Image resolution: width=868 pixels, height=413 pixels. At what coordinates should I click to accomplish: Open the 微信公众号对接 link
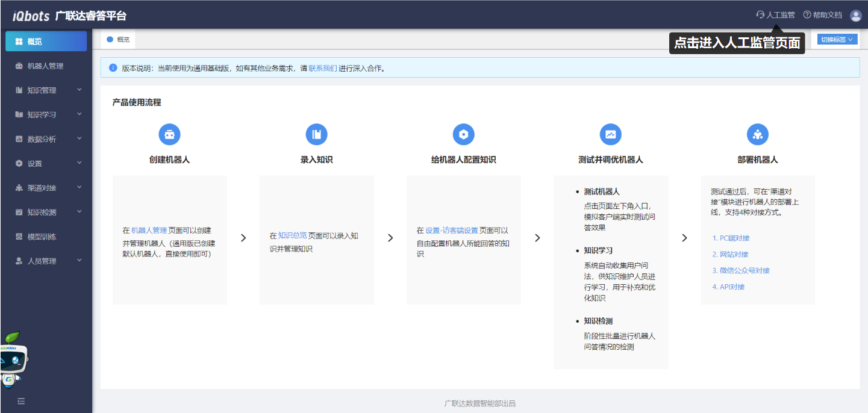click(741, 270)
